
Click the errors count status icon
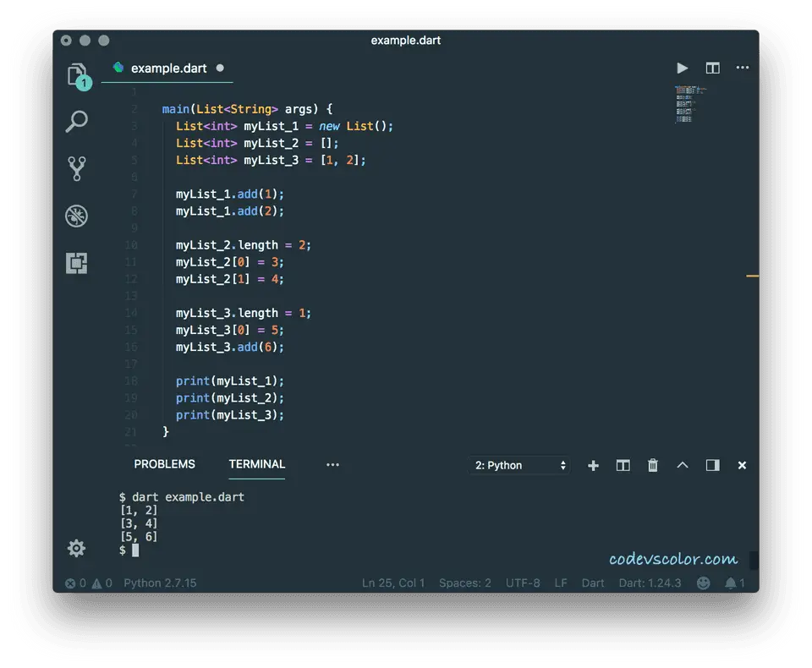click(x=75, y=583)
